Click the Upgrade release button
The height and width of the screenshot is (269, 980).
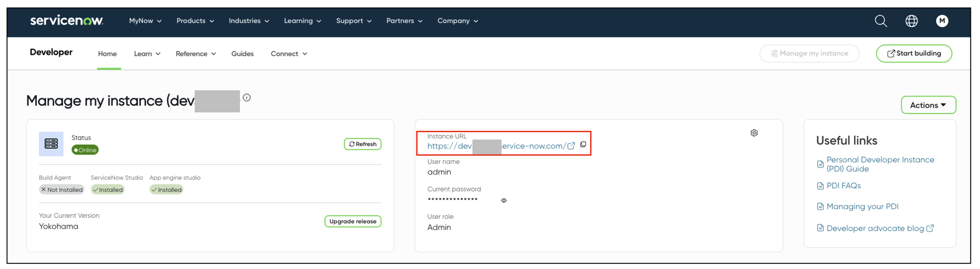point(353,222)
